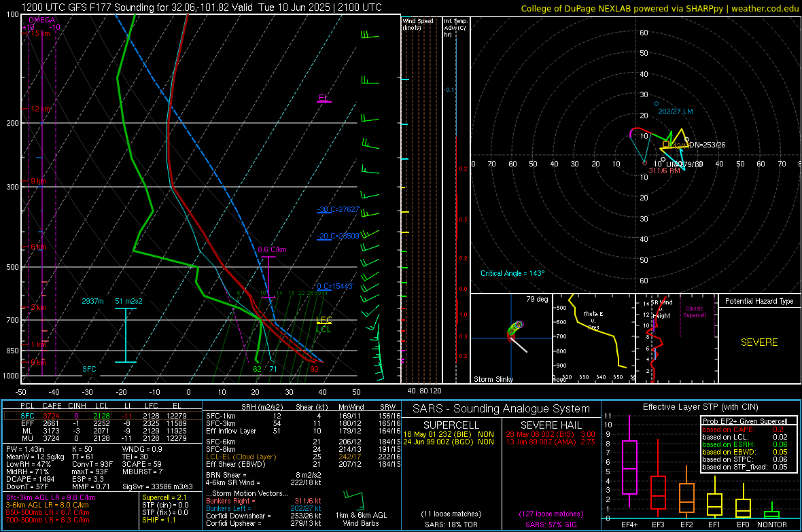
Task: Select the 6 km height marker
Action: pyautogui.click(x=38, y=247)
